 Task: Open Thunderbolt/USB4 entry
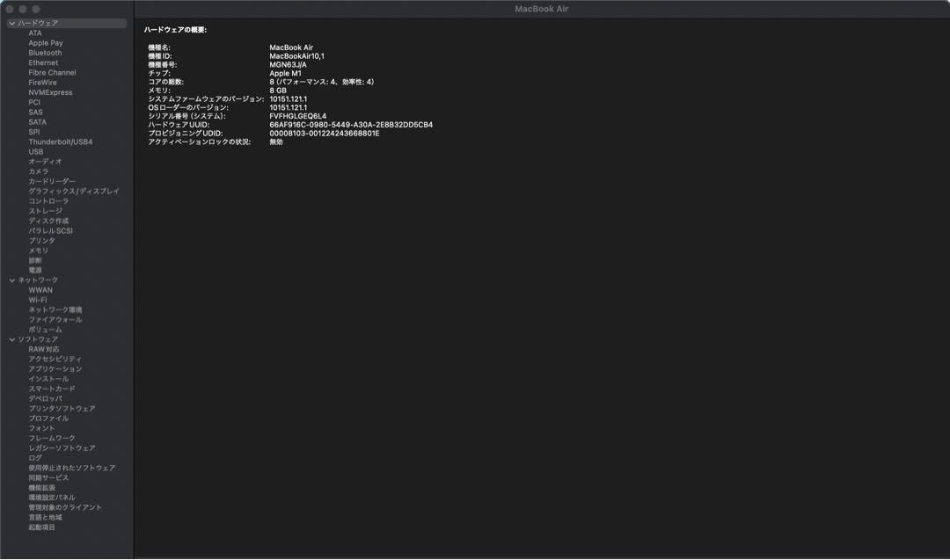tap(61, 142)
